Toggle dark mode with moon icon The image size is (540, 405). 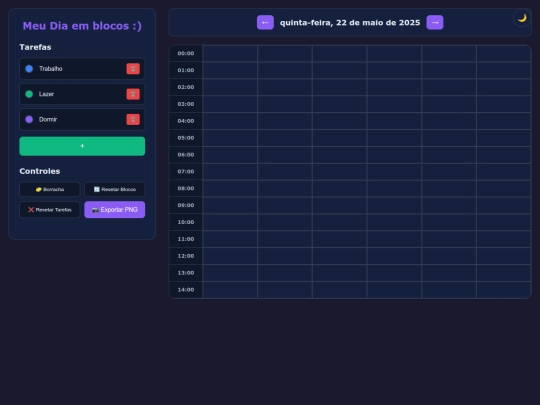coord(522,18)
